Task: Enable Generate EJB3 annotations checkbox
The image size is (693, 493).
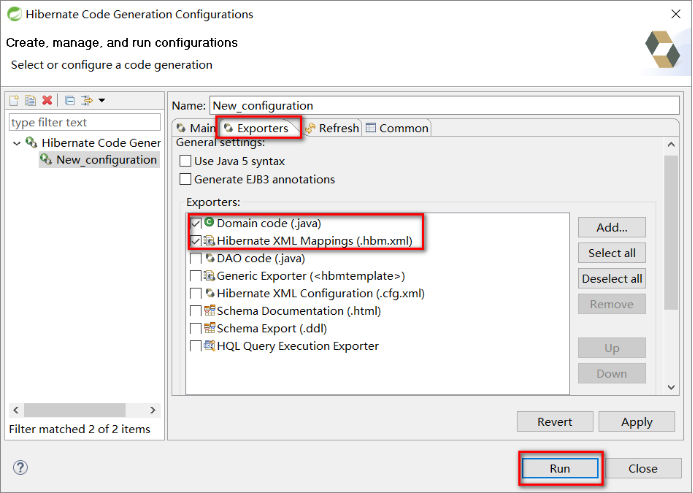Action: tap(185, 179)
